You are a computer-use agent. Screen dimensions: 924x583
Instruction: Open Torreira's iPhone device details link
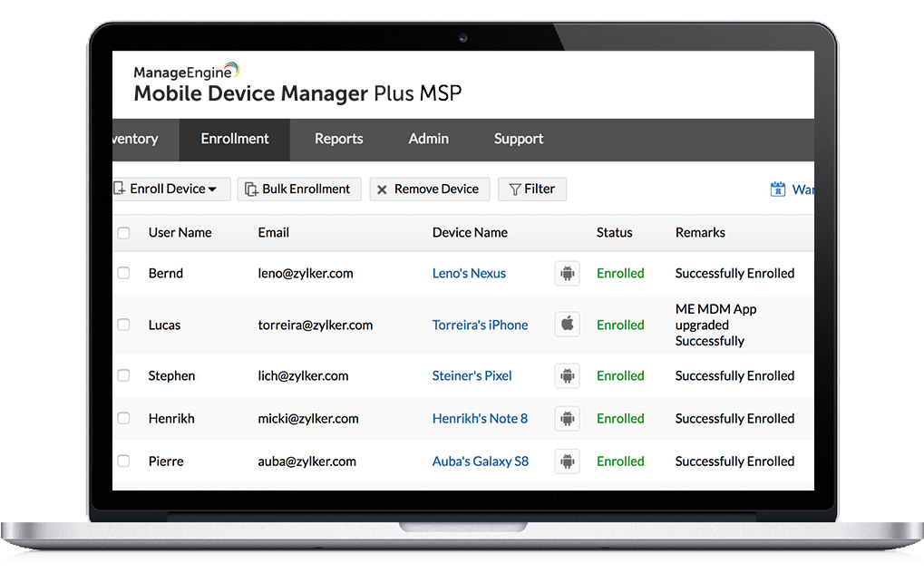(480, 324)
